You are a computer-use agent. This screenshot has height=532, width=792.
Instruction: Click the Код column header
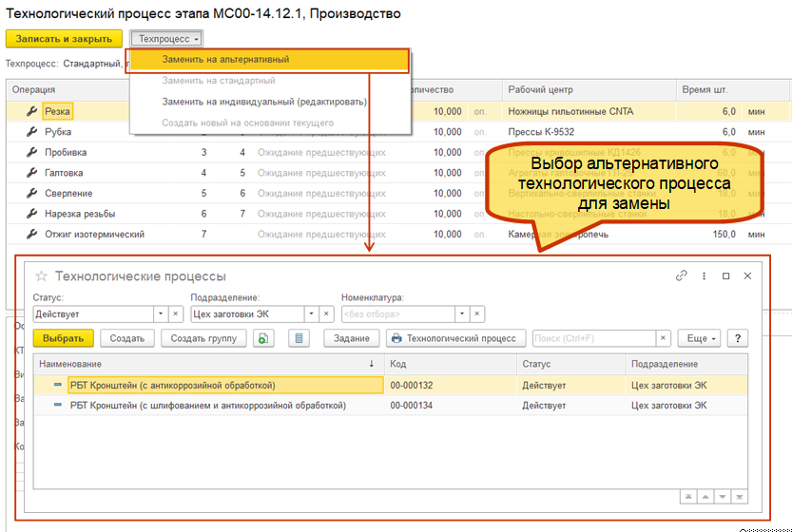451,364
